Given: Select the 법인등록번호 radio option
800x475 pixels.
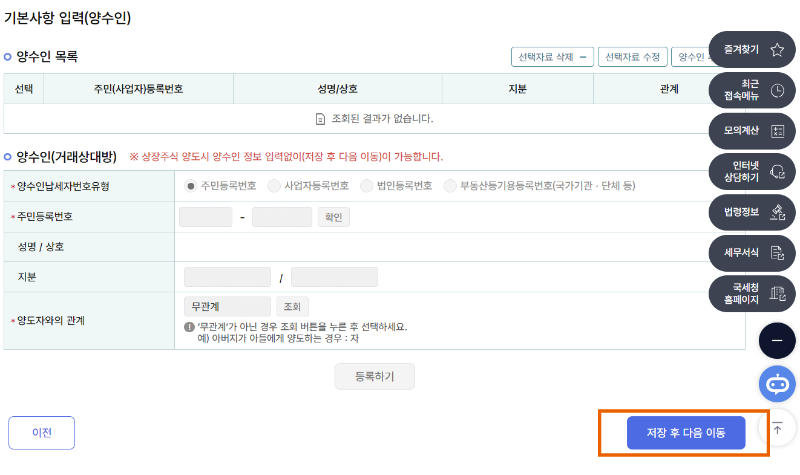Looking at the screenshot, I should pyautogui.click(x=366, y=186).
